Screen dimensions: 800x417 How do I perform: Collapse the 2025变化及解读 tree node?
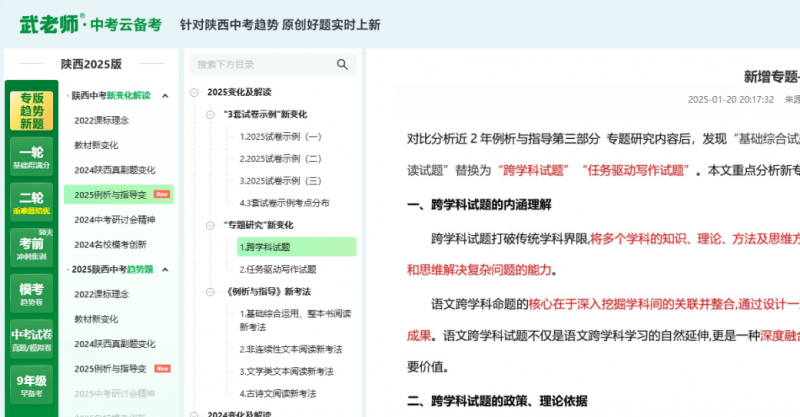pyautogui.click(x=195, y=92)
